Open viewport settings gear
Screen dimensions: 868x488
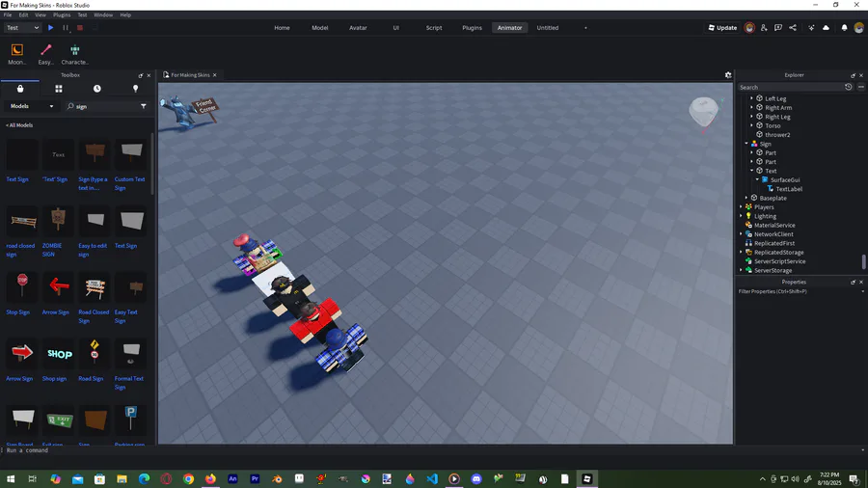(x=728, y=75)
